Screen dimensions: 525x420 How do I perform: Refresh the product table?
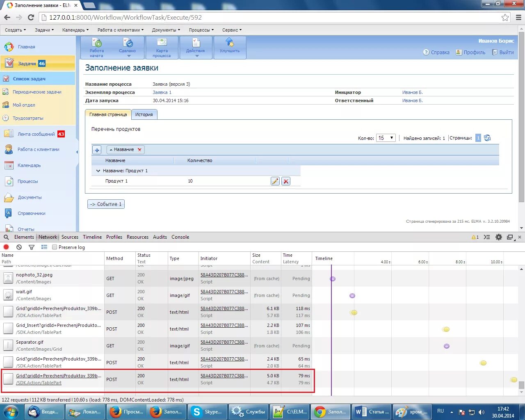click(x=487, y=138)
